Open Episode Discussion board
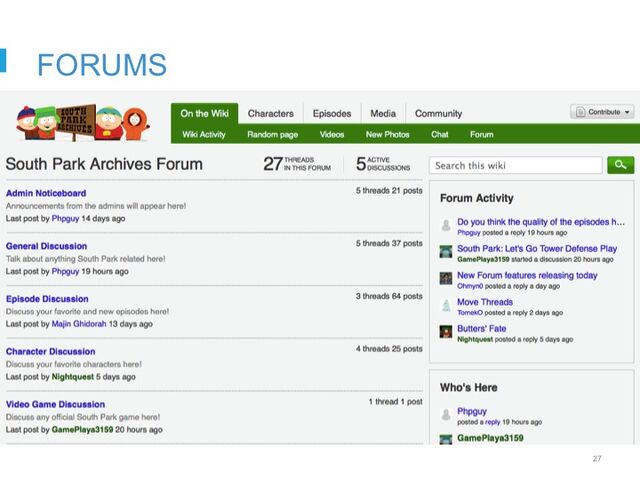 click(47, 299)
